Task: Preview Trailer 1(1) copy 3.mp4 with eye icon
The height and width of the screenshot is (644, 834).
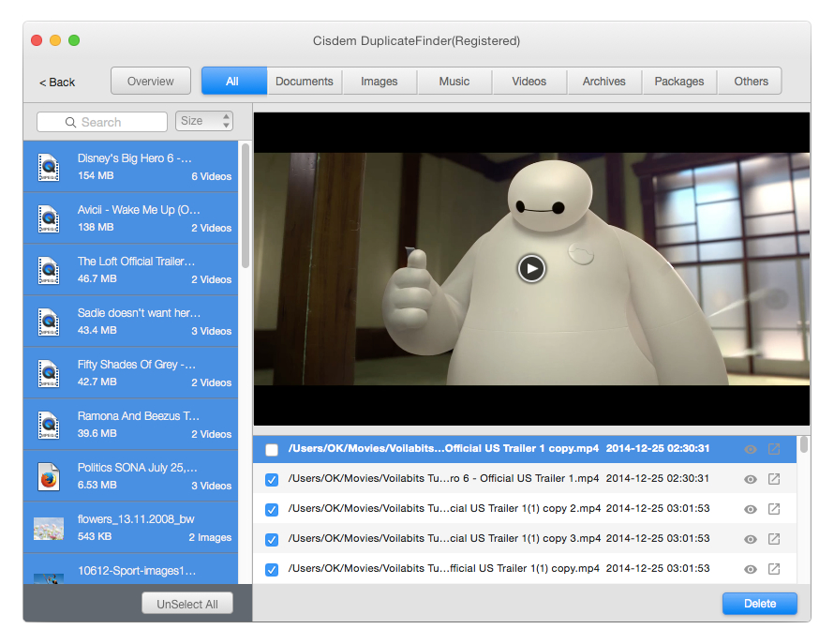Action: [x=751, y=540]
